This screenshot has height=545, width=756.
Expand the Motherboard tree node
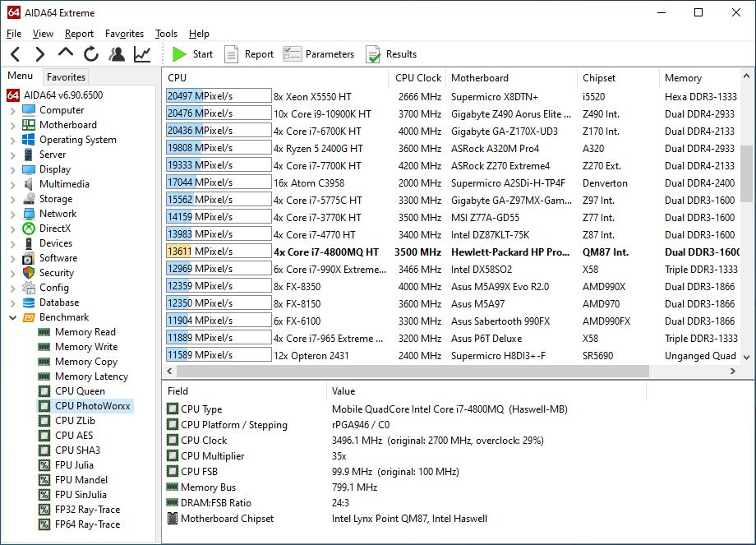(x=13, y=126)
